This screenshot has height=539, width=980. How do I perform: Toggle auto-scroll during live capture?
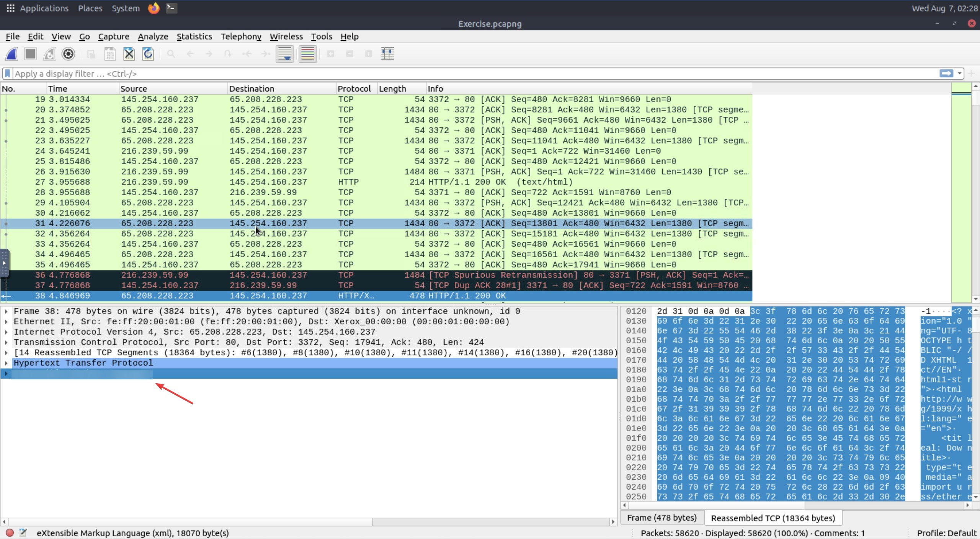pos(285,54)
